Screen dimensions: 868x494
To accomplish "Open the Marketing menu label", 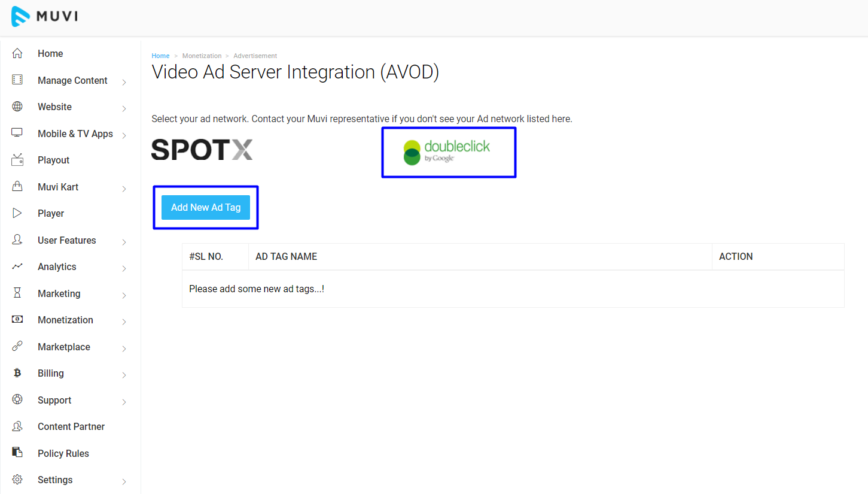I will point(59,293).
